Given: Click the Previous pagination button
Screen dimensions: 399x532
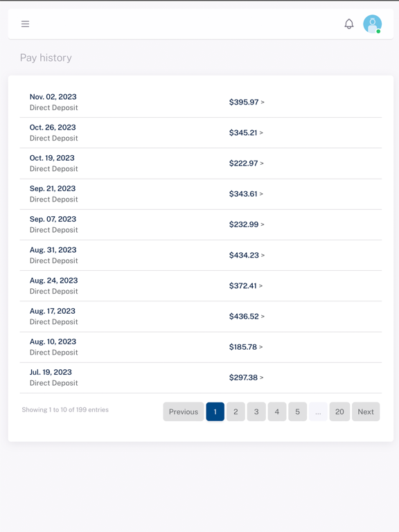Looking at the screenshot, I should point(184,411).
